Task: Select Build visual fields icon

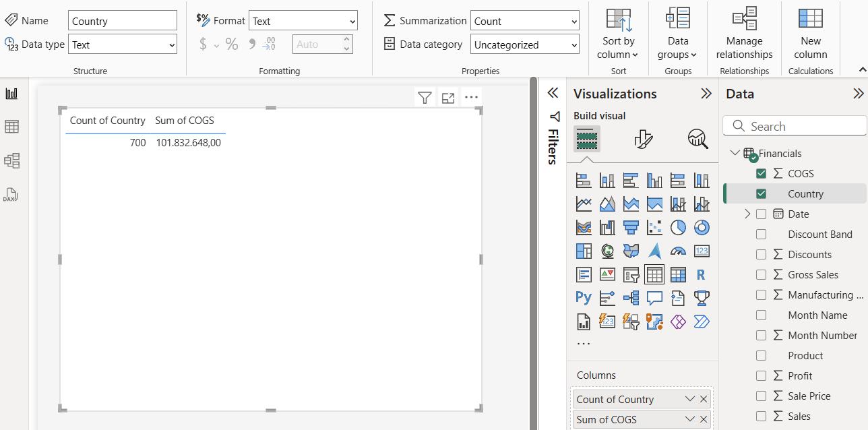Action: point(587,139)
